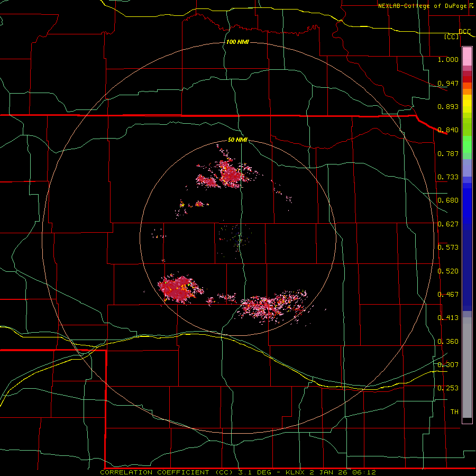This screenshot has height=476, width=476.
Task: Click the 50 NMI range ring label
Action: (237, 140)
